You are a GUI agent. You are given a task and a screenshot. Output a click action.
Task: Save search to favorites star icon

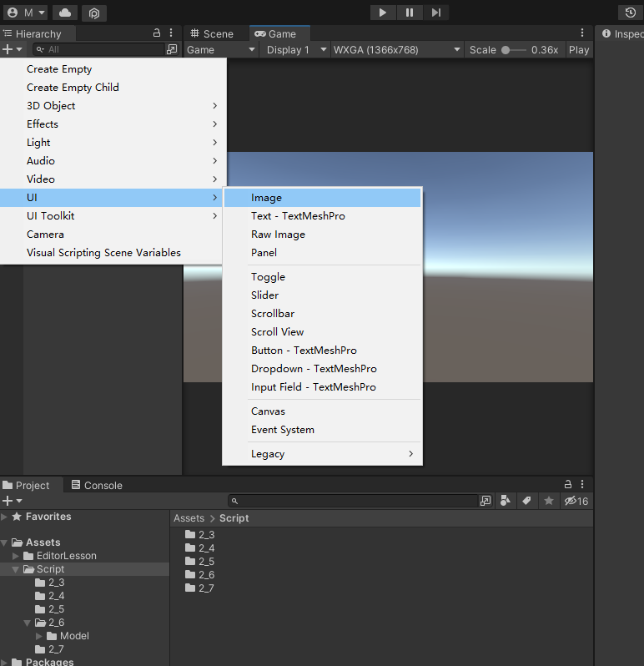click(x=548, y=502)
